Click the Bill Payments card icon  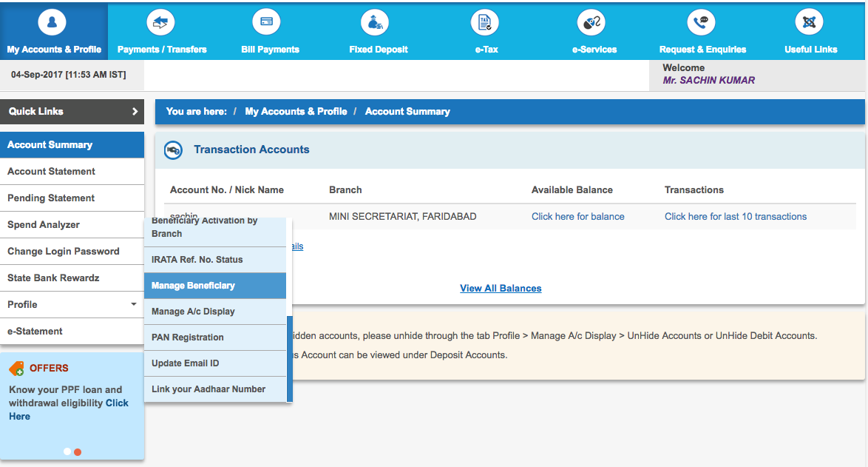coord(266,22)
